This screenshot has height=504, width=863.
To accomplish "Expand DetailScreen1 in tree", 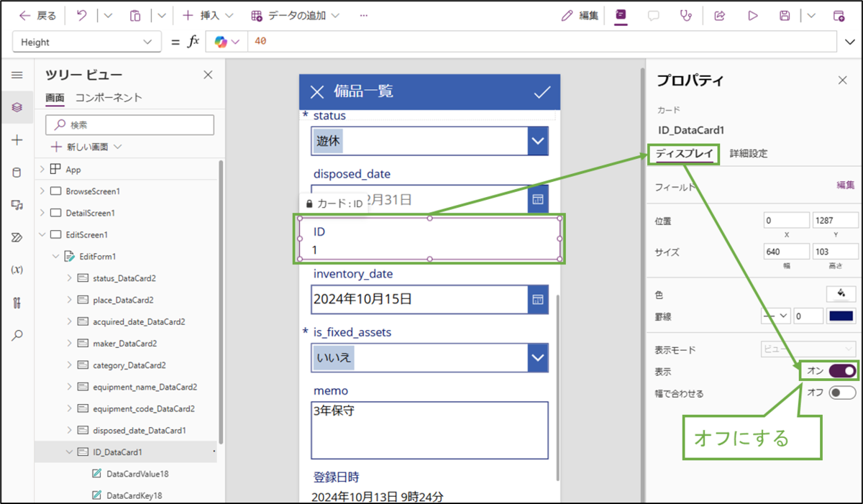I will [42, 213].
